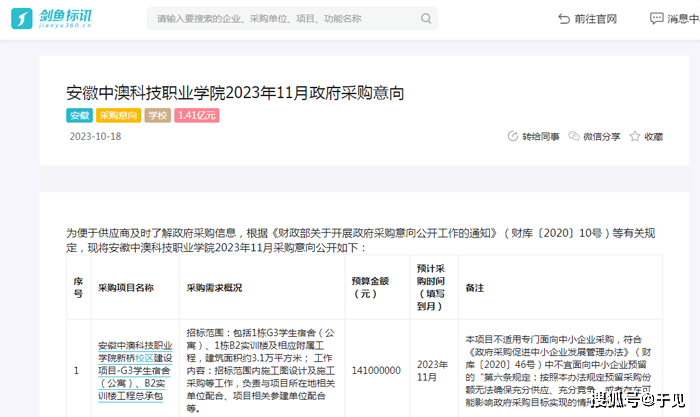Select the 采购项目名称 column header

point(126,288)
